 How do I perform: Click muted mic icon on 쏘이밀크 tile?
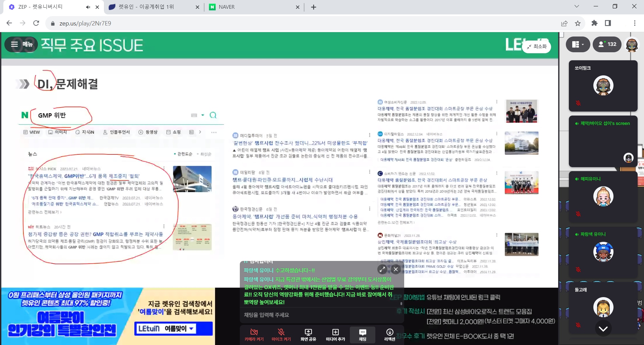578,103
